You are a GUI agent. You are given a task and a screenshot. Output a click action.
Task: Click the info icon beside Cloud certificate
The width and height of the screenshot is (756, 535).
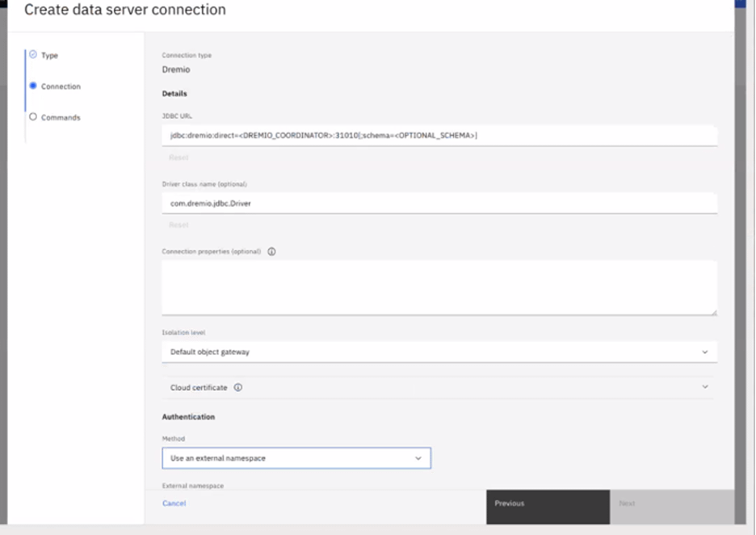[238, 387]
